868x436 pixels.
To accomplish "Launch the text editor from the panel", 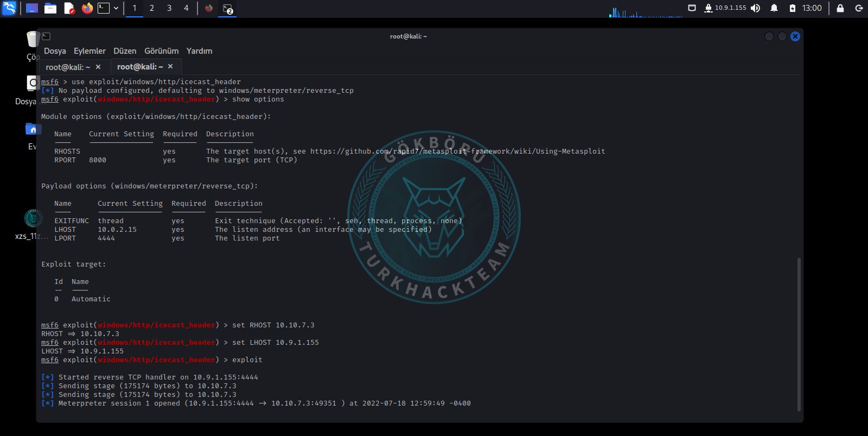I will coord(69,8).
